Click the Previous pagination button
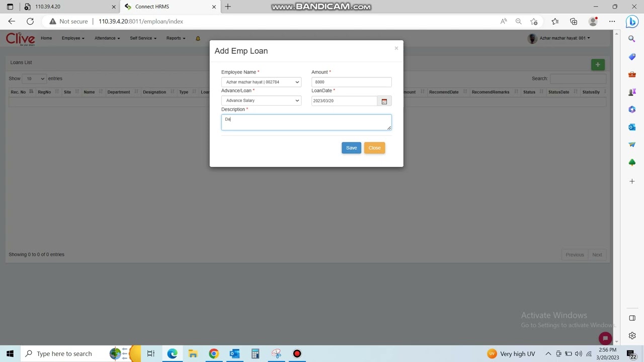Image resolution: width=644 pixels, height=362 pixels. (x=575, y=254)
